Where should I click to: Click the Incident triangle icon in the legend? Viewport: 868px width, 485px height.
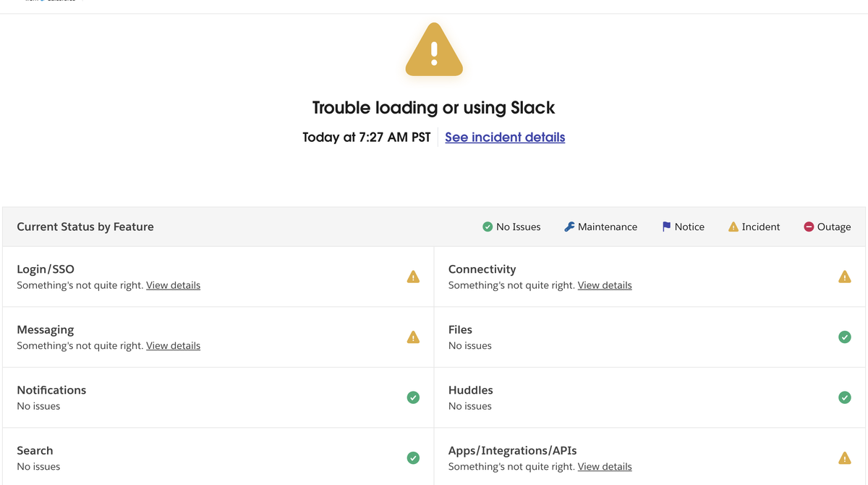[x=733, y=227]
